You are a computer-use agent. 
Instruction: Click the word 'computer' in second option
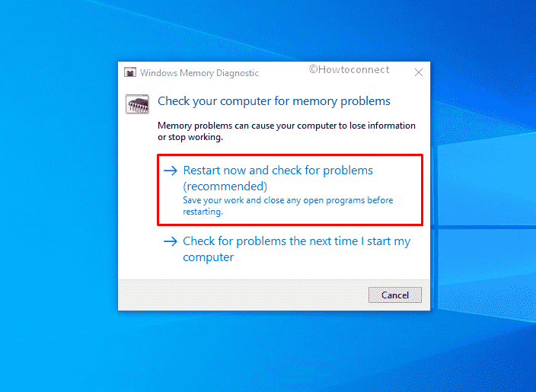208,257
